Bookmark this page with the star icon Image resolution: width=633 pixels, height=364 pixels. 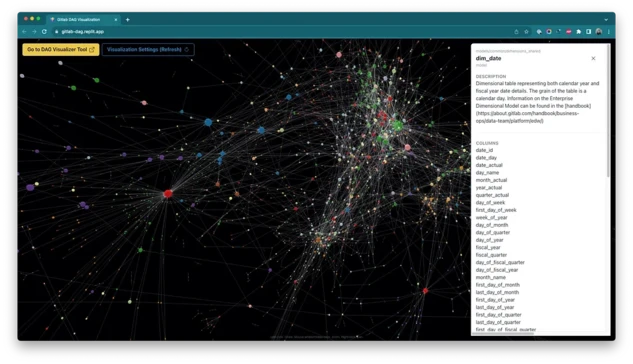(526, 31)
